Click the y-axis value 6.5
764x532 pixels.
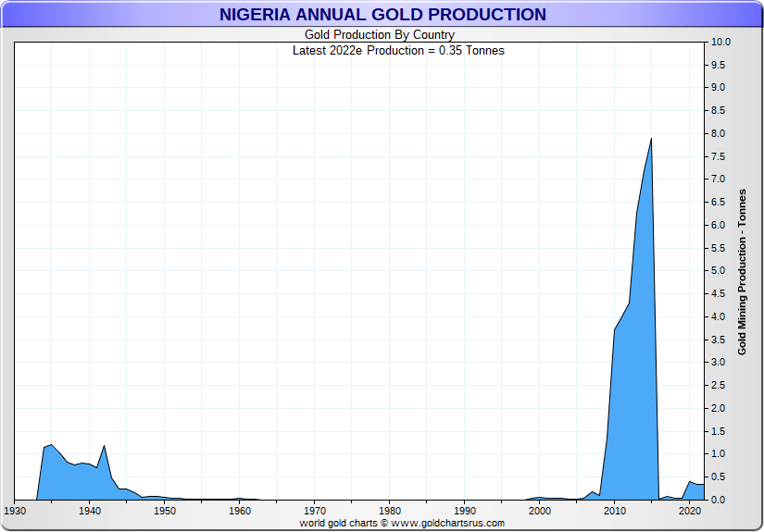(719, 202)
